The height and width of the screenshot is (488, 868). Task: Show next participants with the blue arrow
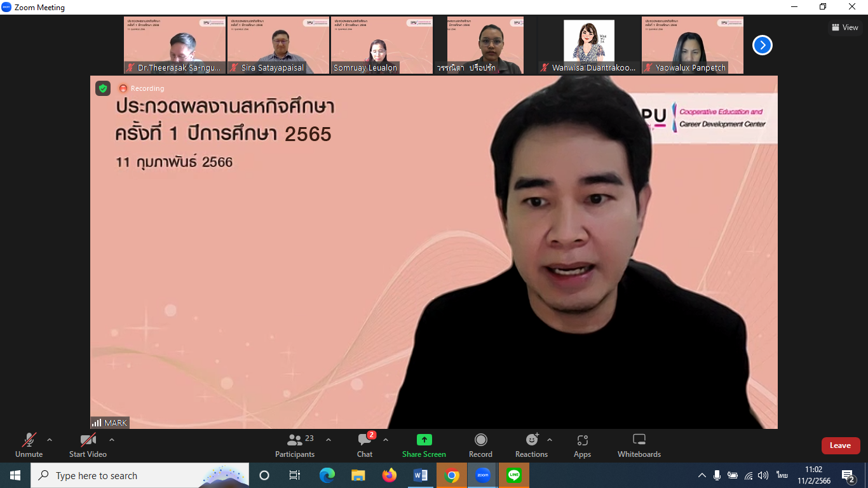[762, 45]
